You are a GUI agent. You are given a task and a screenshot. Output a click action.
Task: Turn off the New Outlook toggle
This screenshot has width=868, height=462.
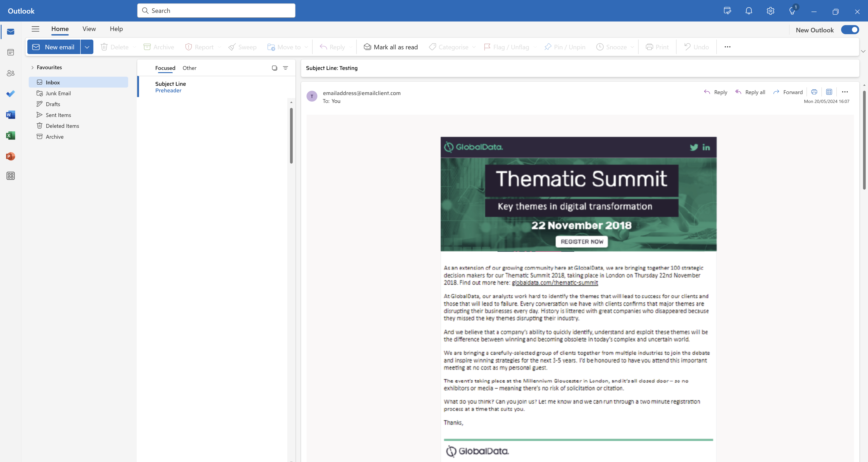click(x=850, y=30)
